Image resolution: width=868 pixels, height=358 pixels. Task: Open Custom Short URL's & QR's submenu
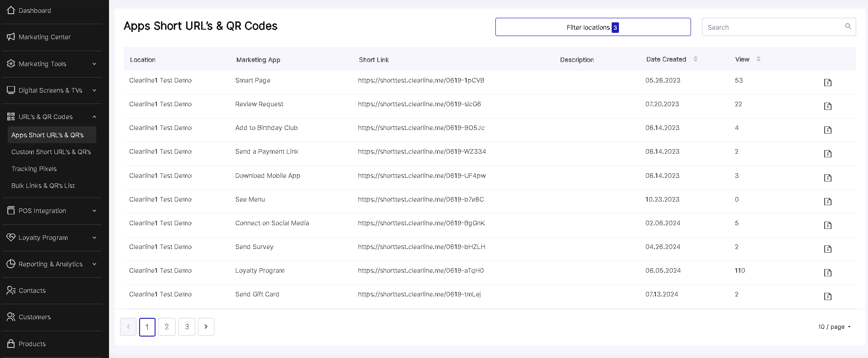51,152
